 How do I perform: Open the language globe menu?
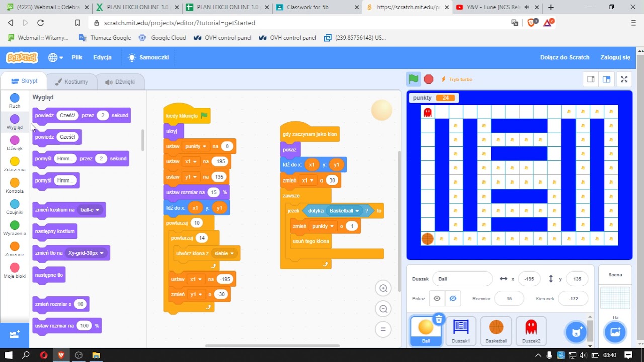coord(55,58)
